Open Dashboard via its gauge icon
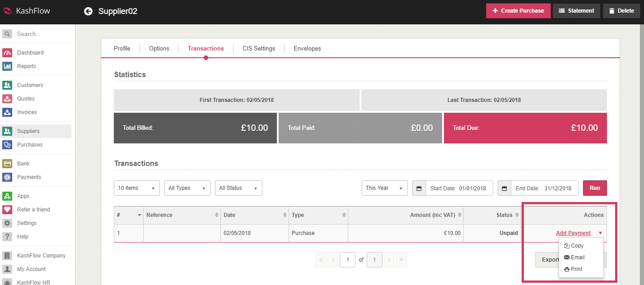This screenshot has height=285, width=644. (x=7, y=53)
